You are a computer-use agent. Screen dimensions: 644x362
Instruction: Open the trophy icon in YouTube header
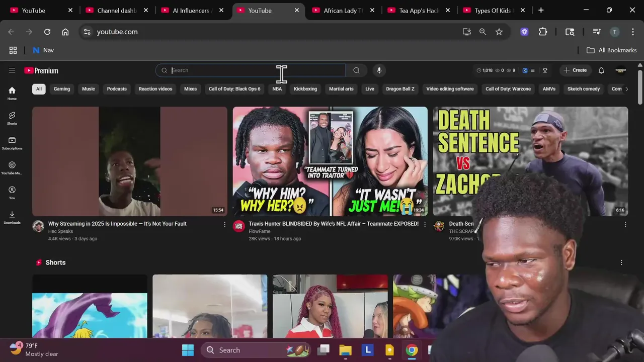[x=545, y=70]
